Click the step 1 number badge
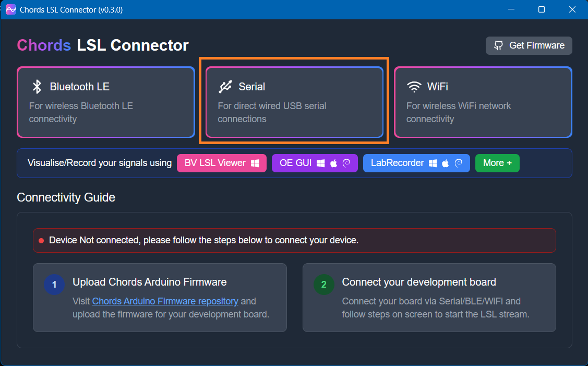Image resolution: width=588 pixels, height=366 pixels. (54, 285)
